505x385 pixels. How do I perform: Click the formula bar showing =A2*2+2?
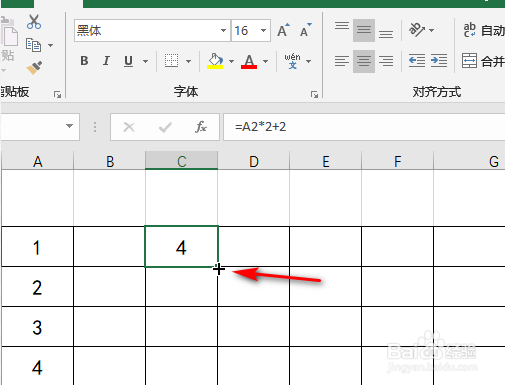coord(364,127)
